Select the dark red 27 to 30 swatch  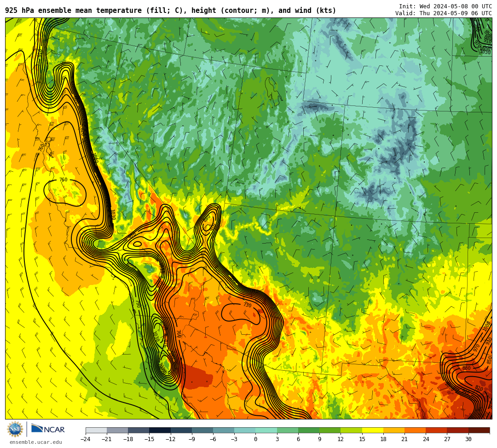pyautogui.click(x=458, y=430)
